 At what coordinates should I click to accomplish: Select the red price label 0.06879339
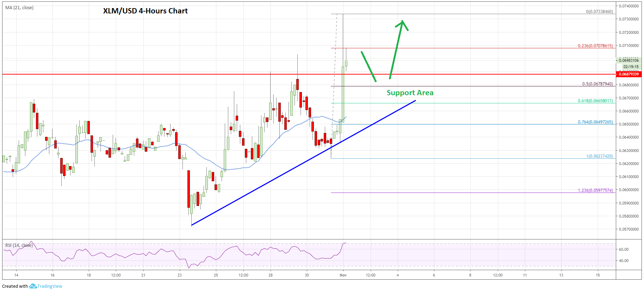(629, 74)
